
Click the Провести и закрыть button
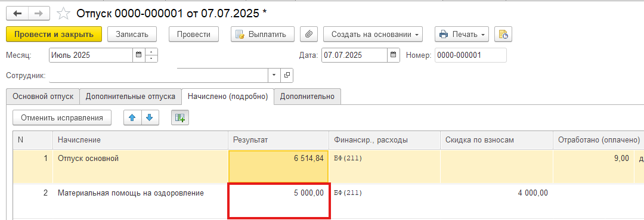point(54,35)
